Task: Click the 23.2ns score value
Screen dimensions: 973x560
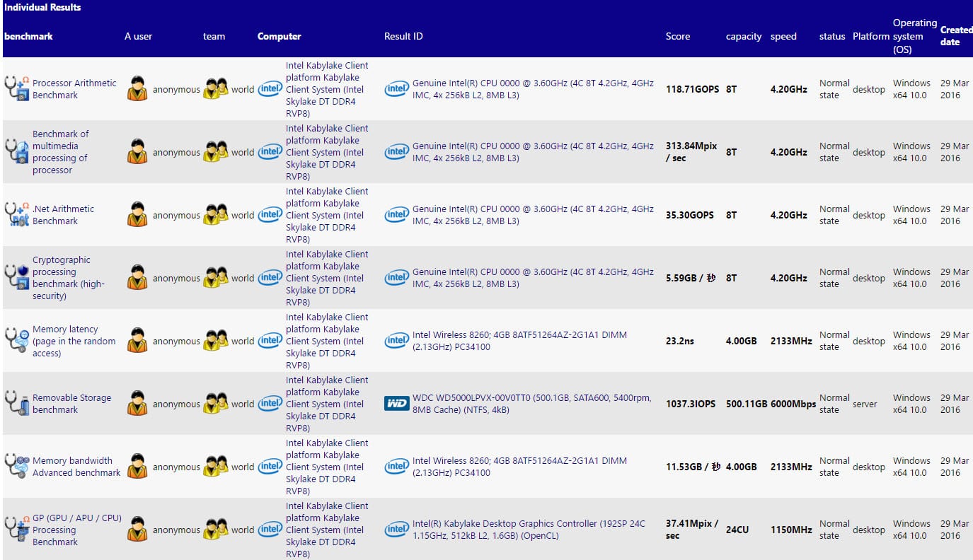Action: point(680,341)
